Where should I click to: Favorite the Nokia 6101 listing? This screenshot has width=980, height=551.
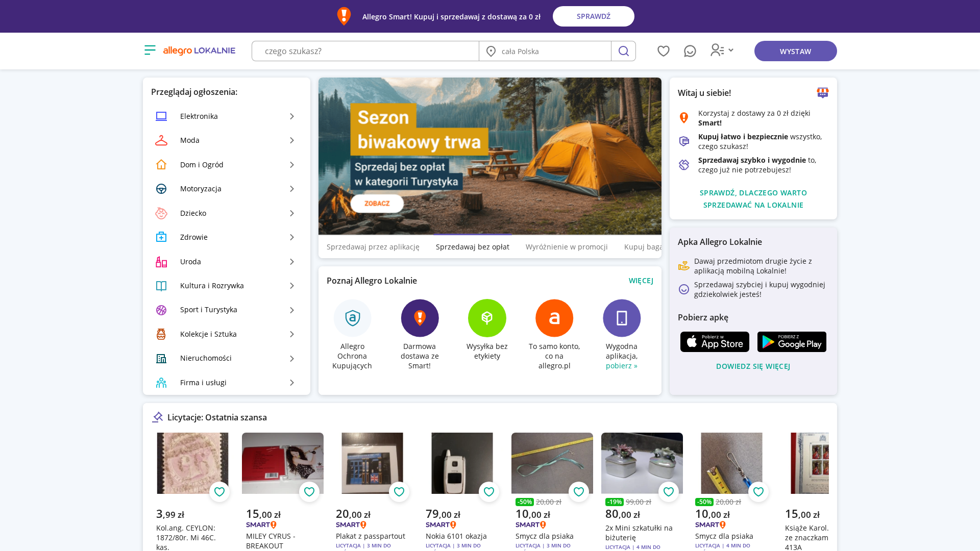[489, 492]
